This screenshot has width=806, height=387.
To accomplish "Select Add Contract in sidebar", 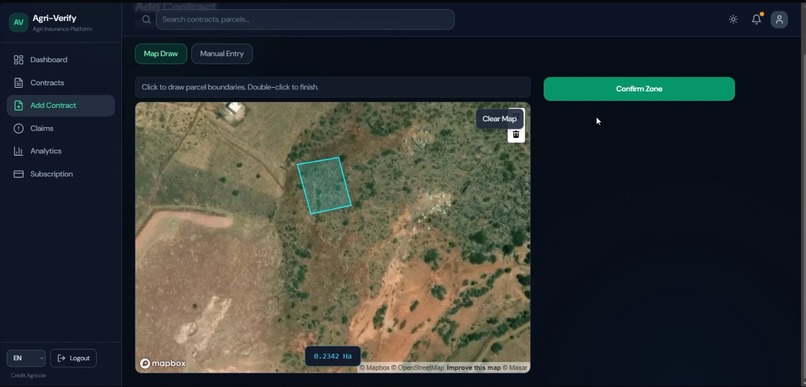I will coord(61,105).
